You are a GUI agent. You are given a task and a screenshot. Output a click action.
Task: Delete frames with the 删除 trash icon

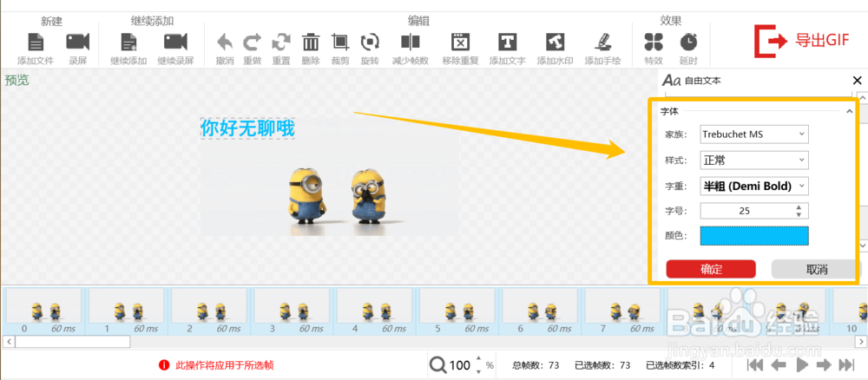point(311,43)
